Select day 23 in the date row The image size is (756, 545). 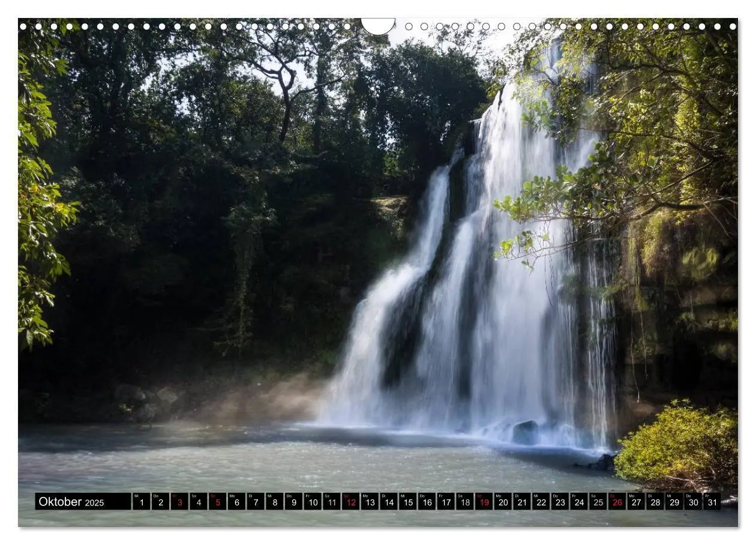point(560,502)
